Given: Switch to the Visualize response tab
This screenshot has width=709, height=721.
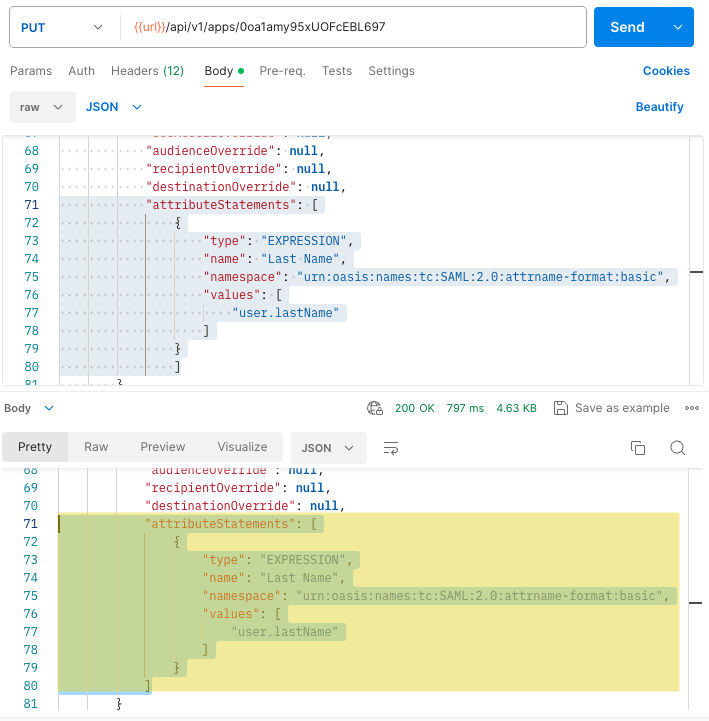Looking at the screenshot, I should pos(242,447).
